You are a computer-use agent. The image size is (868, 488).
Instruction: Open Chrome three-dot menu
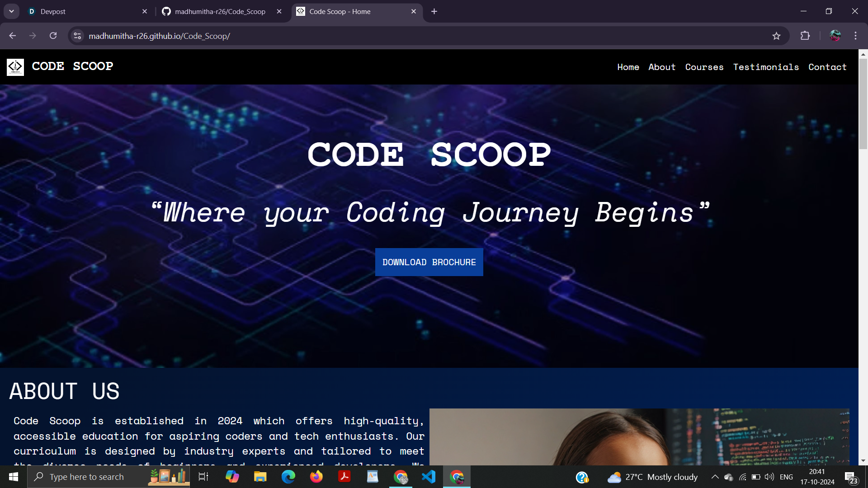855,36
